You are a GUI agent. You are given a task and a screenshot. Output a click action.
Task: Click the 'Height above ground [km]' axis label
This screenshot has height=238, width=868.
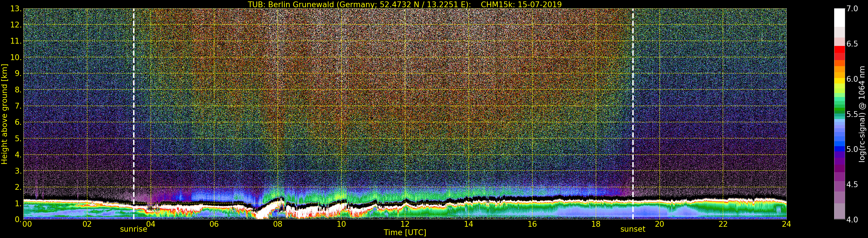pos(4,114)
